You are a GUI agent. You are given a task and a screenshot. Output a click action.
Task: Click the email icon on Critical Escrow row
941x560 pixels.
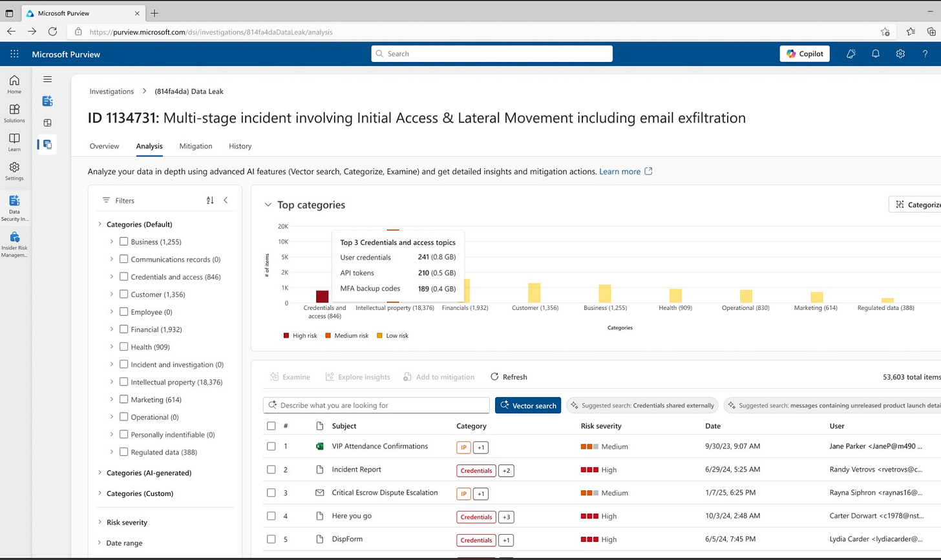tap(319, 493)
